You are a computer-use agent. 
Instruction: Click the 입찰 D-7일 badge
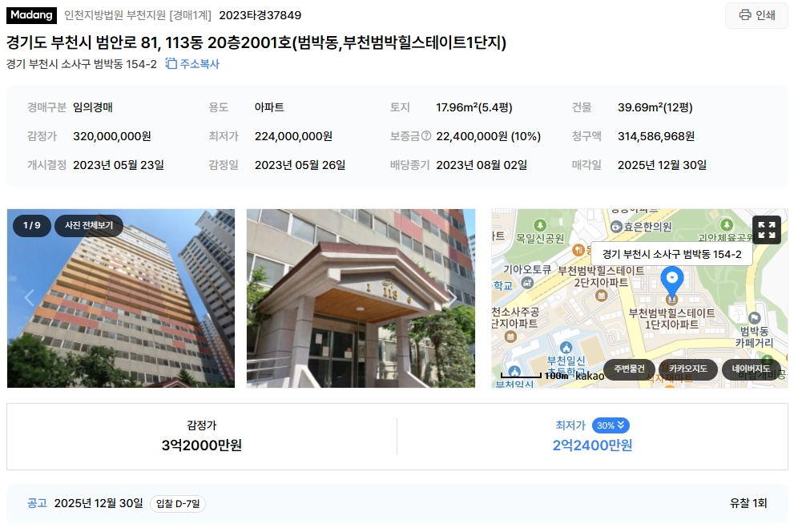click(x=178, y=504)
